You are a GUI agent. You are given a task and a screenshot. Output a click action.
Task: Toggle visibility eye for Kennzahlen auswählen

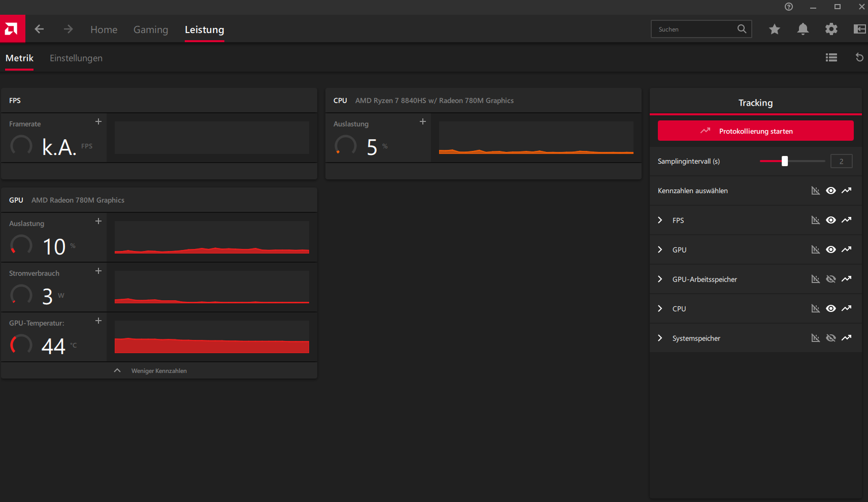tap(831, 191)
